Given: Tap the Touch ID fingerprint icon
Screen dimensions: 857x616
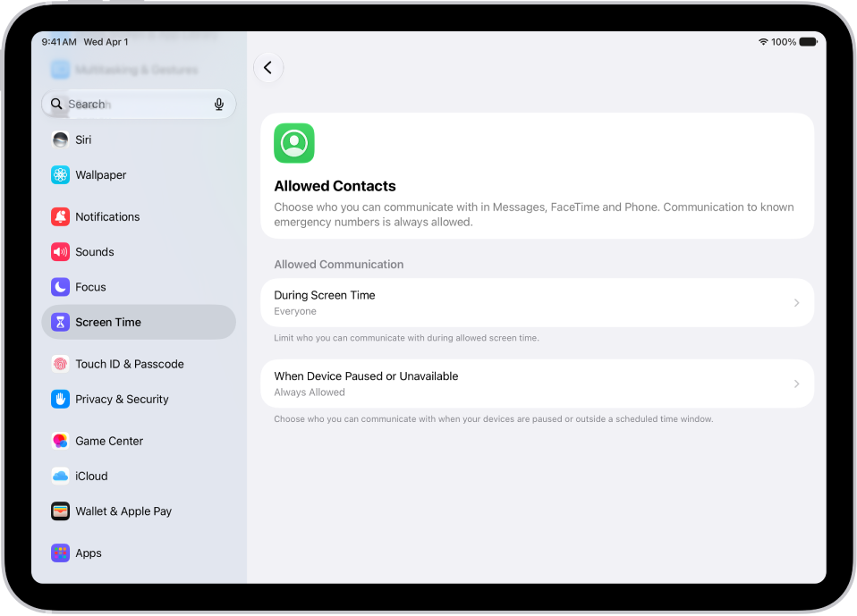Looking at the screenshot, I should tap(60, 364).
